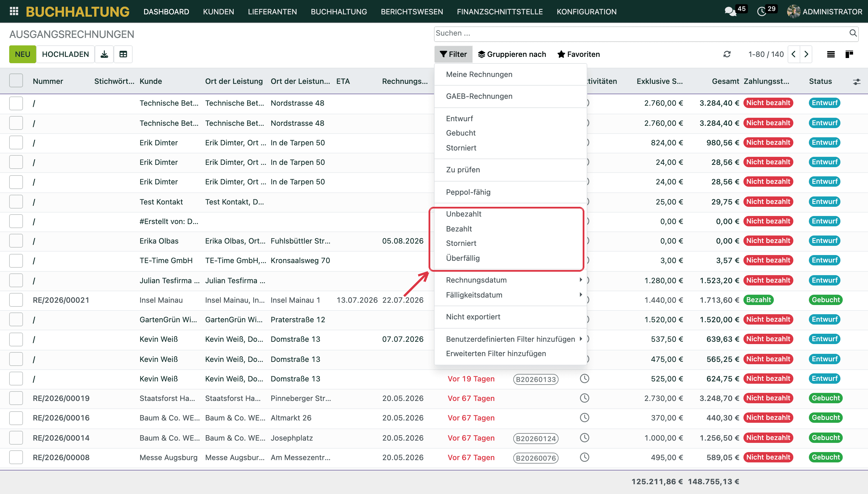868x494 pixels.
Task: Toggle the select-all header checkbox
Action: click(x=16, y=81)
